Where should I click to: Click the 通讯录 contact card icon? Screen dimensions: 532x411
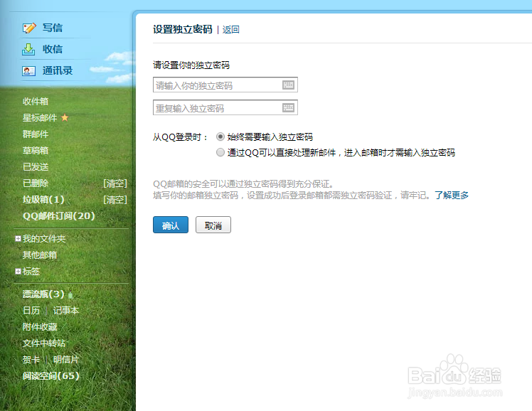(x=28, y=71)
